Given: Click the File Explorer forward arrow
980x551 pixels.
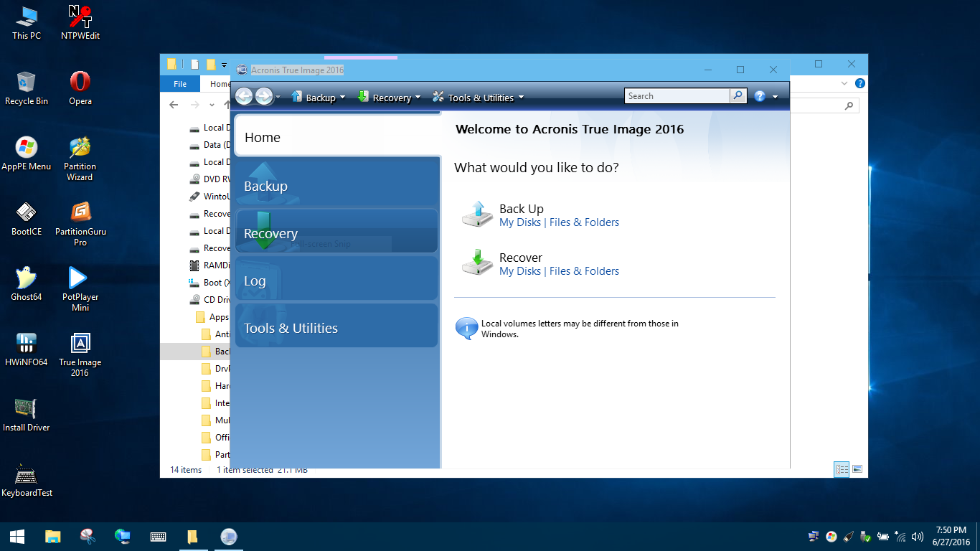Looking at the screenshot, I should (194, 105).
